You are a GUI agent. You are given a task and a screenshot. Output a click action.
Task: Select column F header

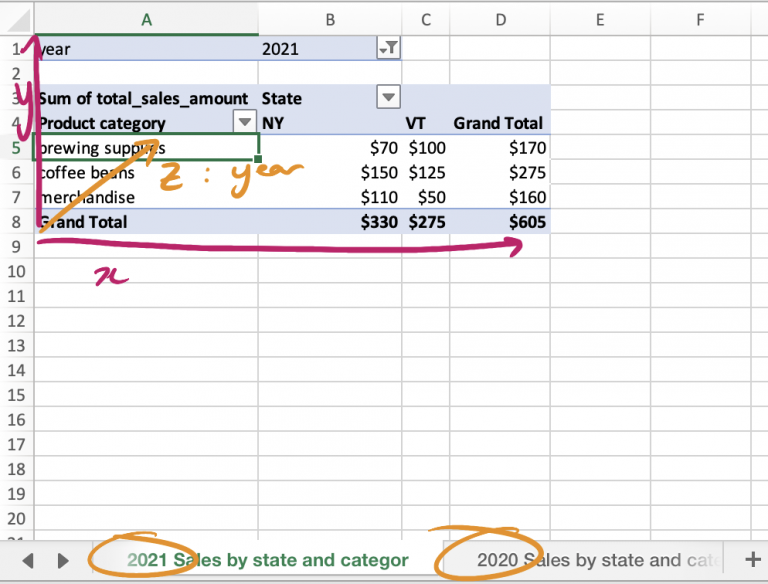click(700, 19)
